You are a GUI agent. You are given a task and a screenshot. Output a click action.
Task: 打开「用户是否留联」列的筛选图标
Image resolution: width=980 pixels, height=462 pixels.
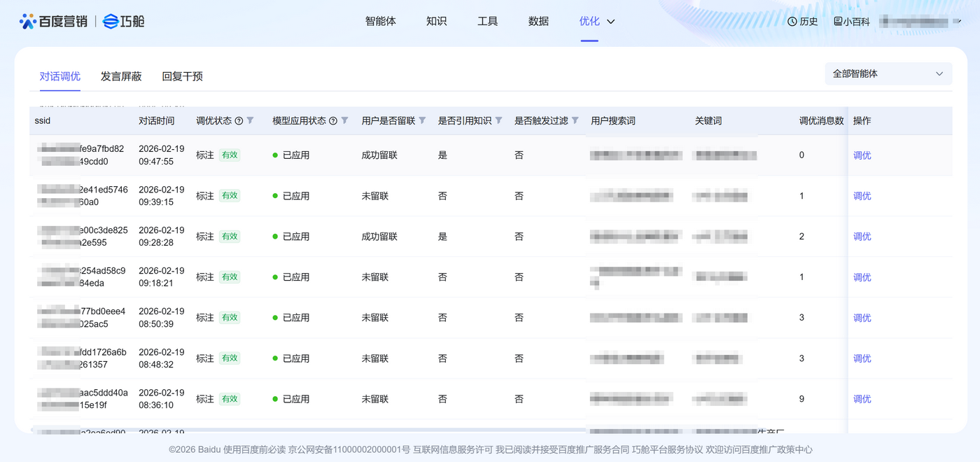point(422,120)
